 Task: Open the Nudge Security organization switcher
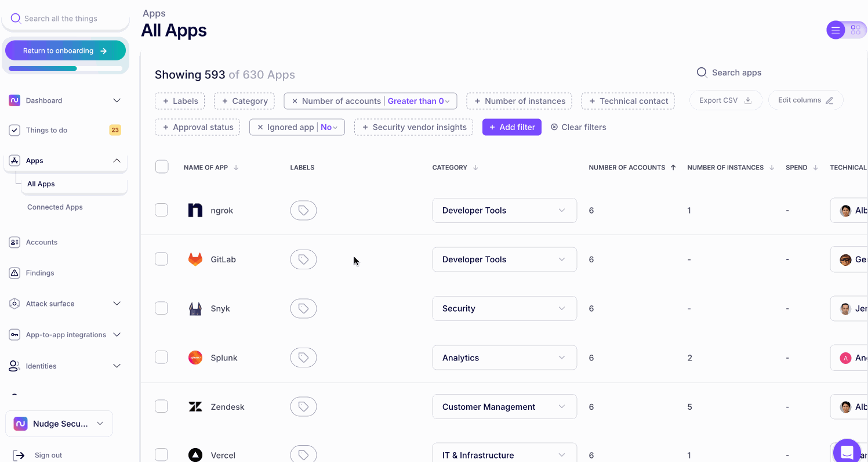[59, 424]
